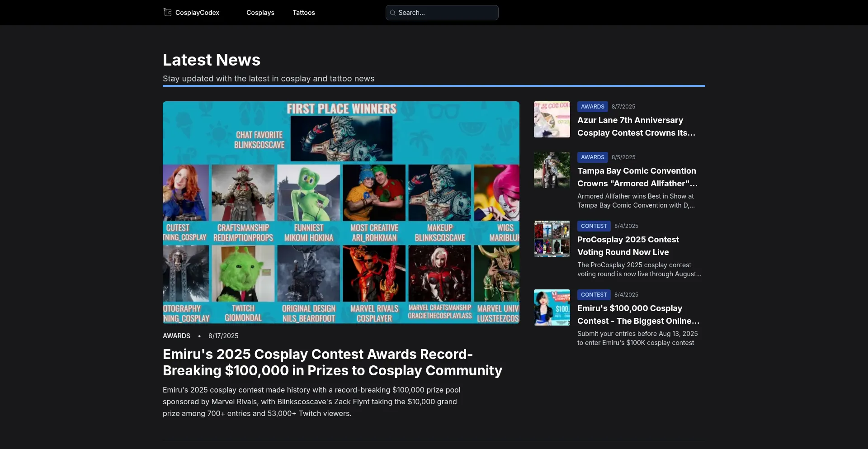The height and width of the screenshot is (449, 868).
Task: Open Emiru's $100,000 contest thumbnail
Action: tap(552, 307)
